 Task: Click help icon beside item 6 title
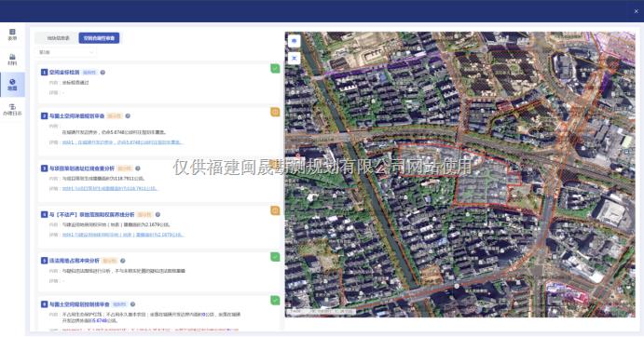pyautogui.click(x=132, y=304)
